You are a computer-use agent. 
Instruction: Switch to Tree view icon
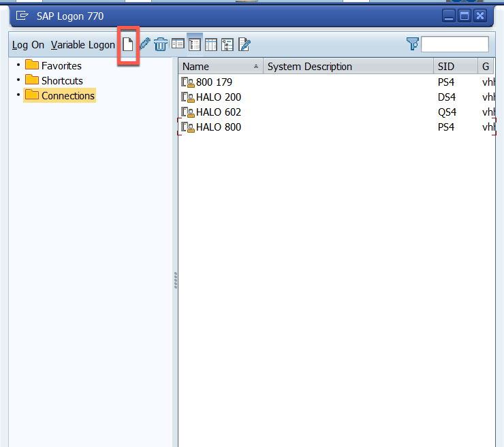click(x=227, y=45)
